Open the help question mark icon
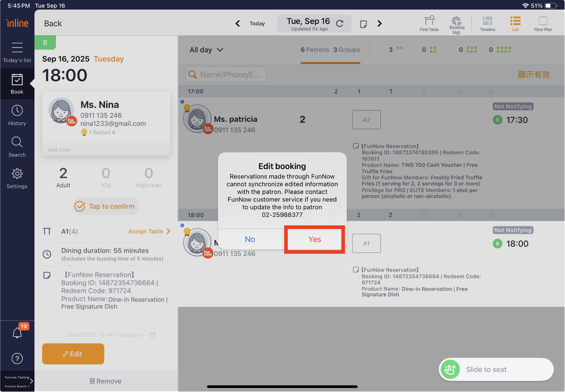Image resolution: width=565 pixels, height=392 pixels. tap(17, 359)
